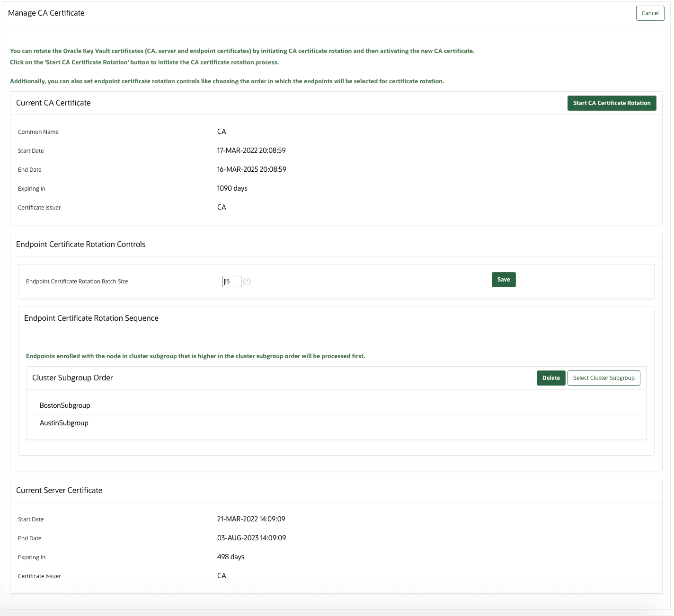Select AustinSubgroup in the cluster subgroup order
The image size is (674, 616).
(x=64, y=422)
